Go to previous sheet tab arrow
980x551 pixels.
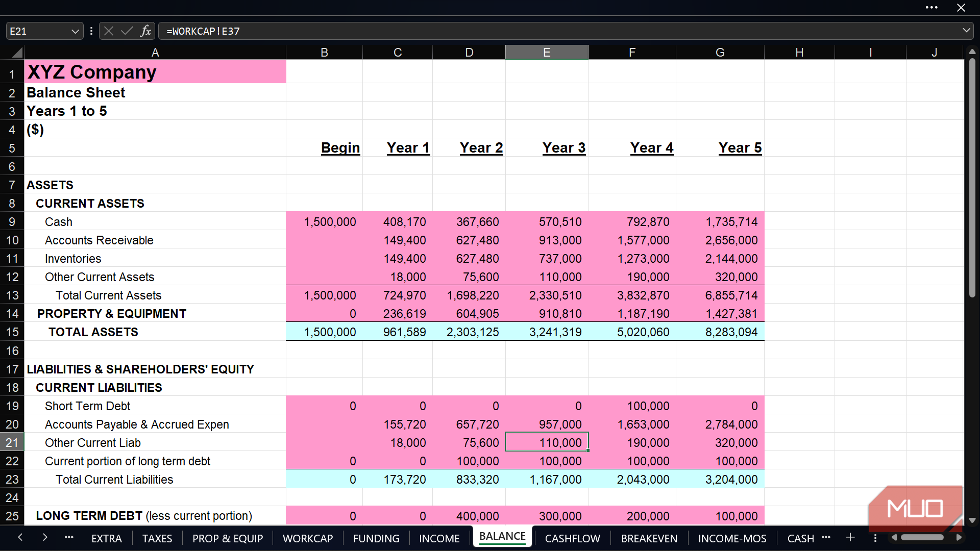click(x=20, y=537)
